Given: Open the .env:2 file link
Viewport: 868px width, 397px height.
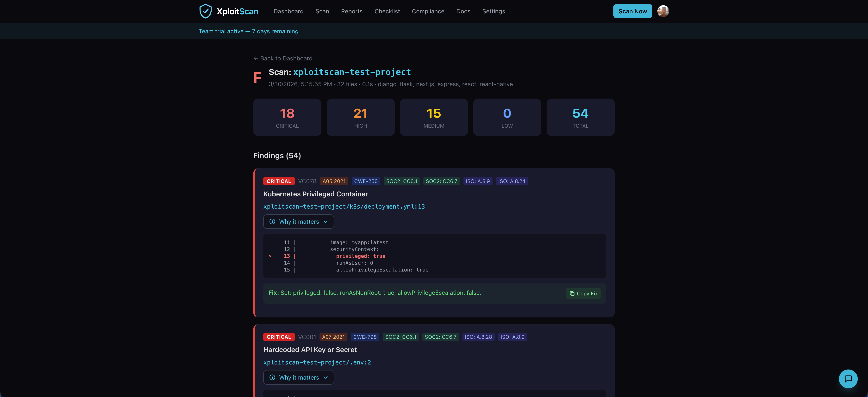Looking at the screenshot, I should coord(317,362).
